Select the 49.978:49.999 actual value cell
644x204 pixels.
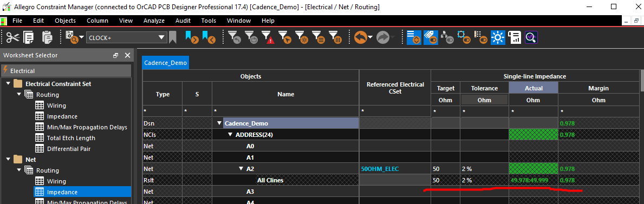(534, 180)
